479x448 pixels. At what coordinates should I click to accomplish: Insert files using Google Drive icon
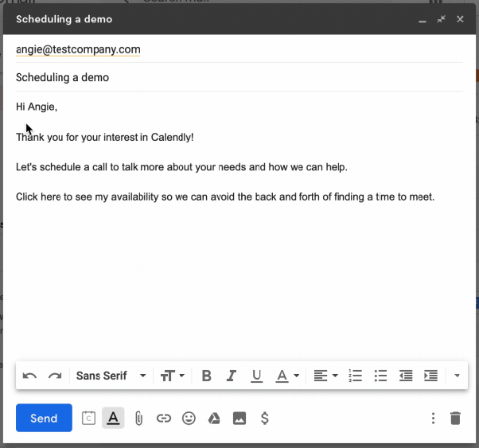click(x=214, y=419)
